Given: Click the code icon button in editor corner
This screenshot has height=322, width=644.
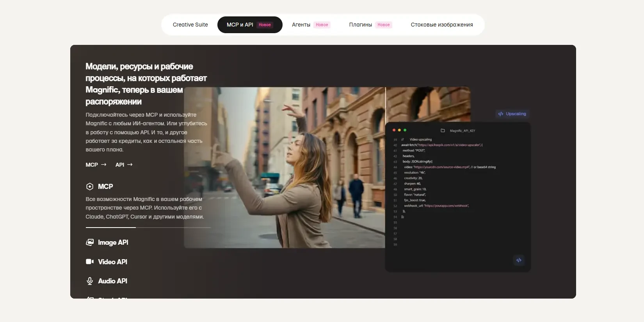Looking at the screenshot, I should point(519,260).
